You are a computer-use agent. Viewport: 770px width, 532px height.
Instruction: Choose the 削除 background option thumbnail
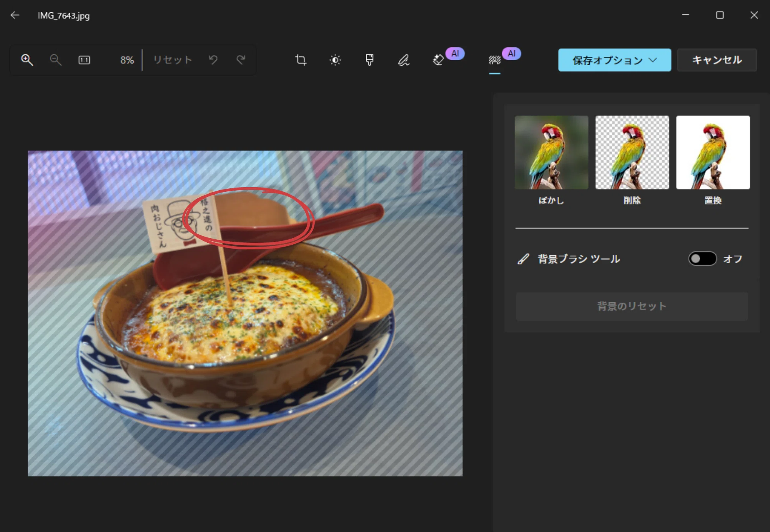click(x=632, y=152)
